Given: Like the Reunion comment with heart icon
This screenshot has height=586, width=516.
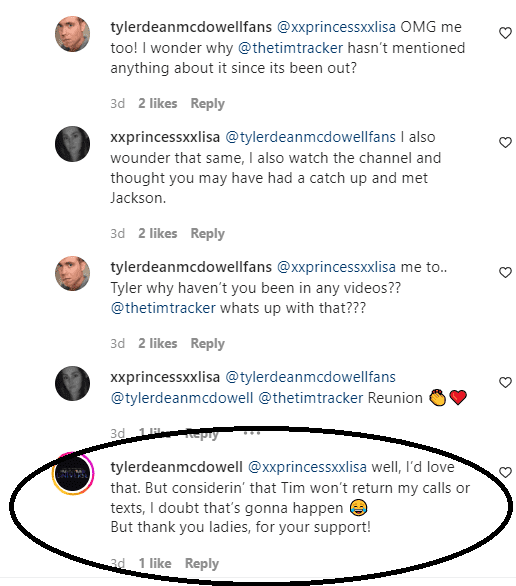Looking at the screenshot, I should click(x=505, y=382).
